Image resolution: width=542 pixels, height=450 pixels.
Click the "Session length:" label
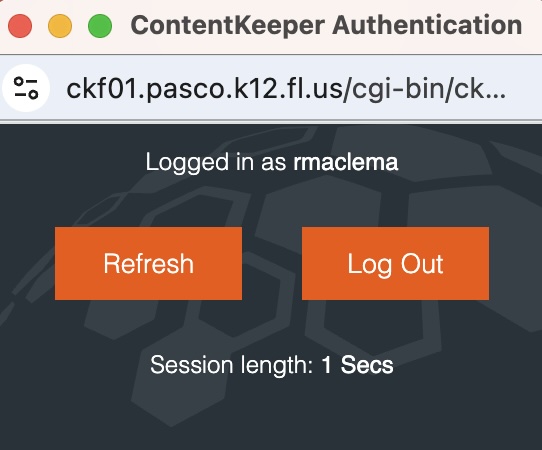point(232,365)
